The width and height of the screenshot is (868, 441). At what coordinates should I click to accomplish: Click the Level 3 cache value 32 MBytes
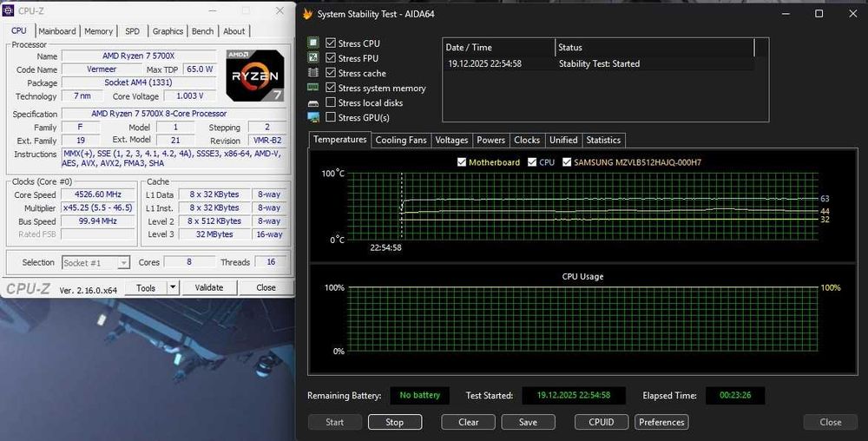click(x=214, y=234)
